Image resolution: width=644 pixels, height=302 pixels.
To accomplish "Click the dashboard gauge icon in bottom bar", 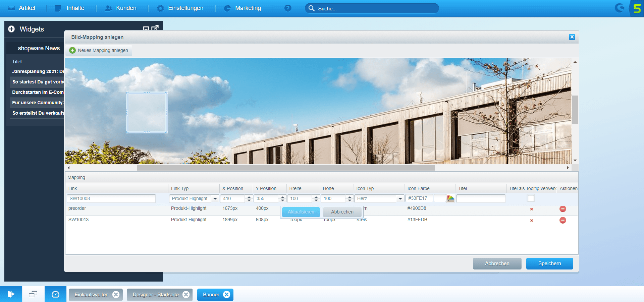I will (55, 294).
